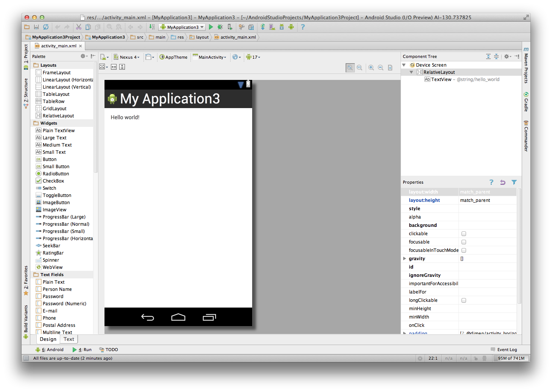
Task: Open the locale globe dropdown
Action: (x=237, y=57)
